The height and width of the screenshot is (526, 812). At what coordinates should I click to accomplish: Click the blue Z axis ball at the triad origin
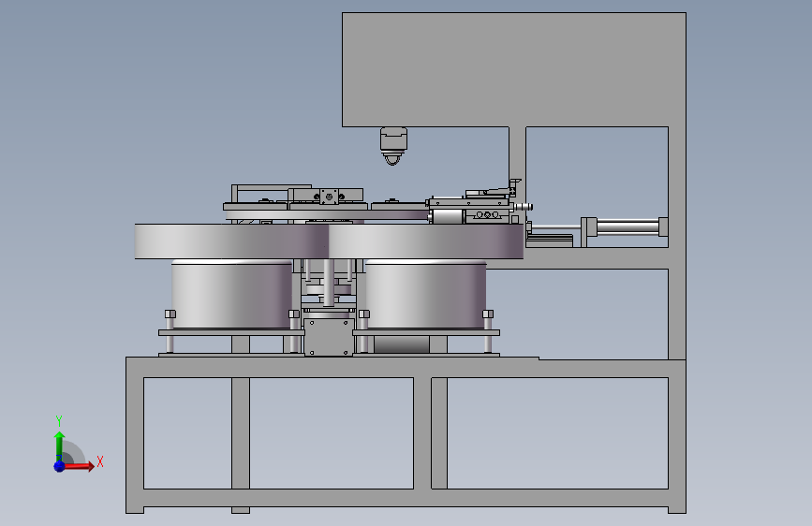pyautogui.click(x=59, y=466)
